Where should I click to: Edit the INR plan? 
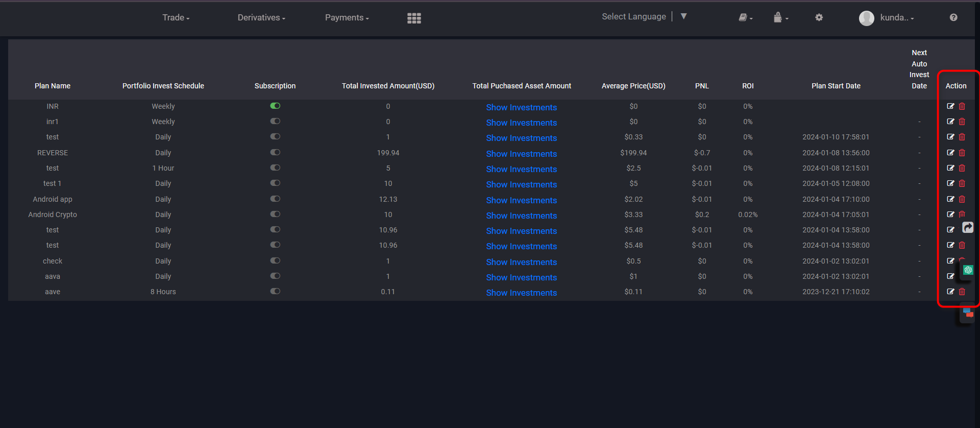[950, 106]
